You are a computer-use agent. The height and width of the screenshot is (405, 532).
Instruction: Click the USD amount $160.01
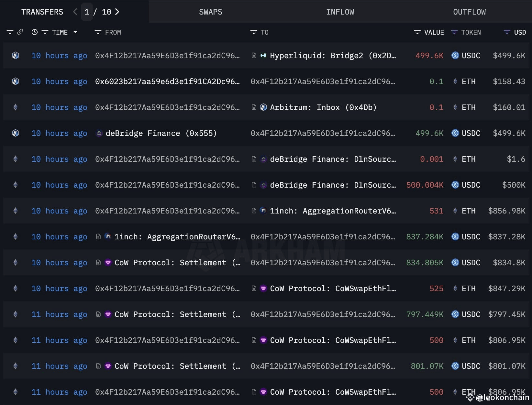(x=509, y=107)
